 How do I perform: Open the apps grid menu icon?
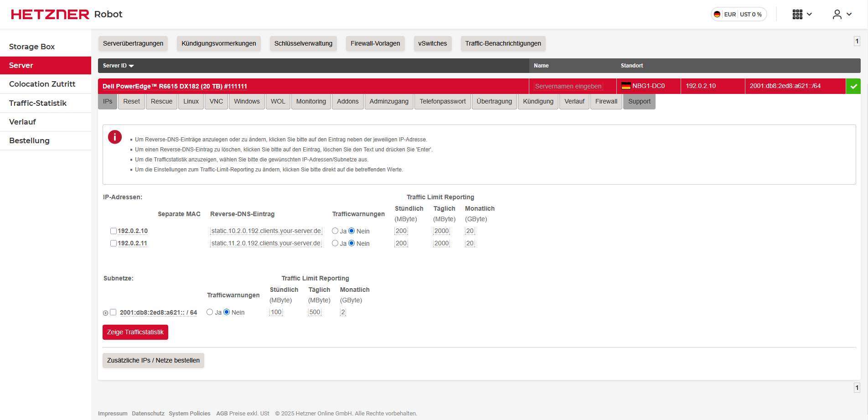pos(797,14)
